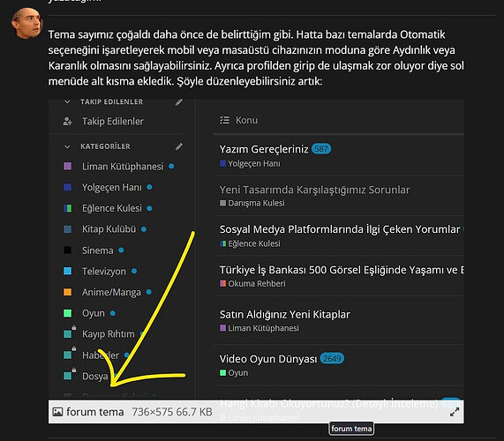Edit Kategoriler section with pencil icon

pyautogui.click(x=178, y=146)
